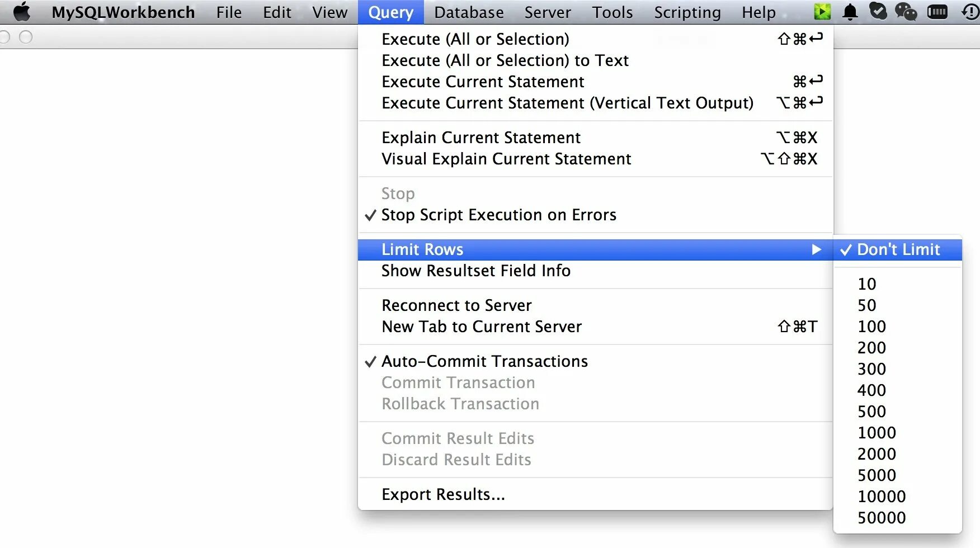Click the green play icon in menu bar
The height and width of the screenshot is (548, 980).
click(822, 12)
